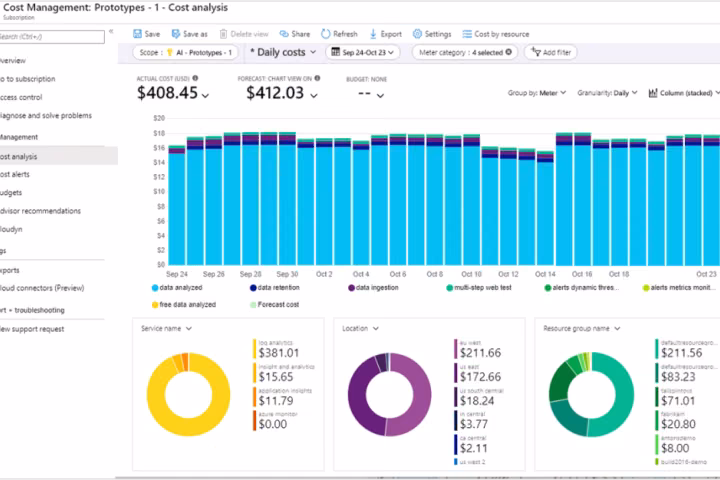Click the Oct 14 bar in chart

tap(546, 208)
